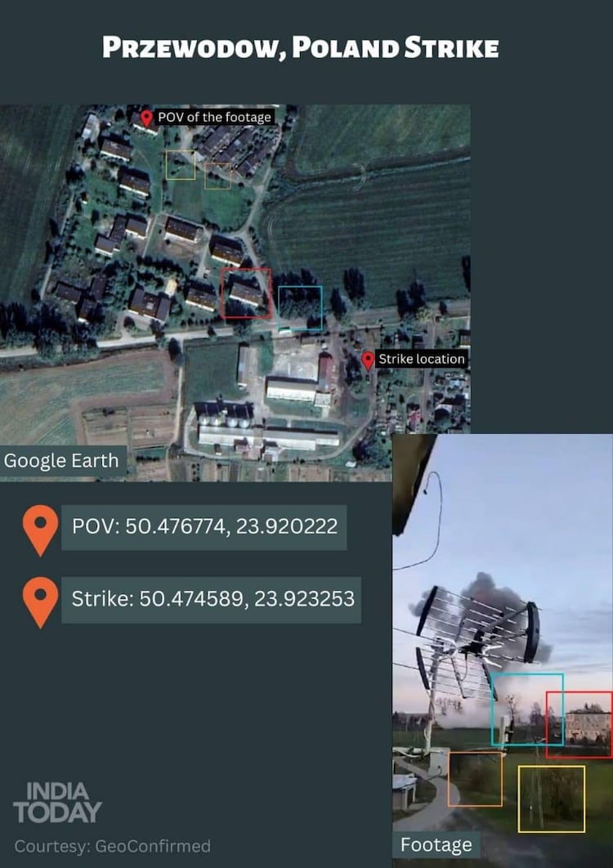Image resolution: width=613 pixels, height=868 pixels.
Task: Click the Footage label on the photo
Action: tap(436, 845)
